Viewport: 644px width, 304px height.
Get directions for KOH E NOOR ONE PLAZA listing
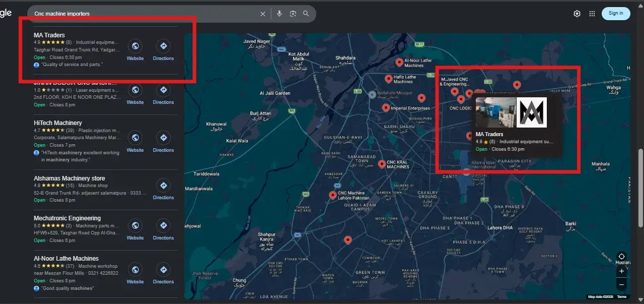point(163,90)
